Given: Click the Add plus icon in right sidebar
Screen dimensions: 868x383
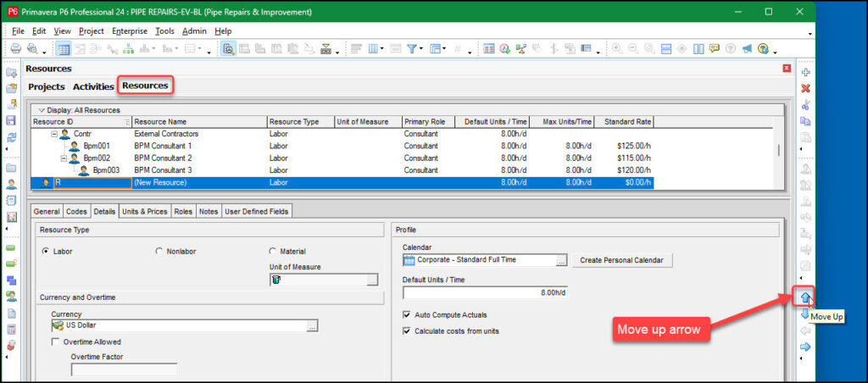Looking at the screenshot, I should click(x=806, y=73).
